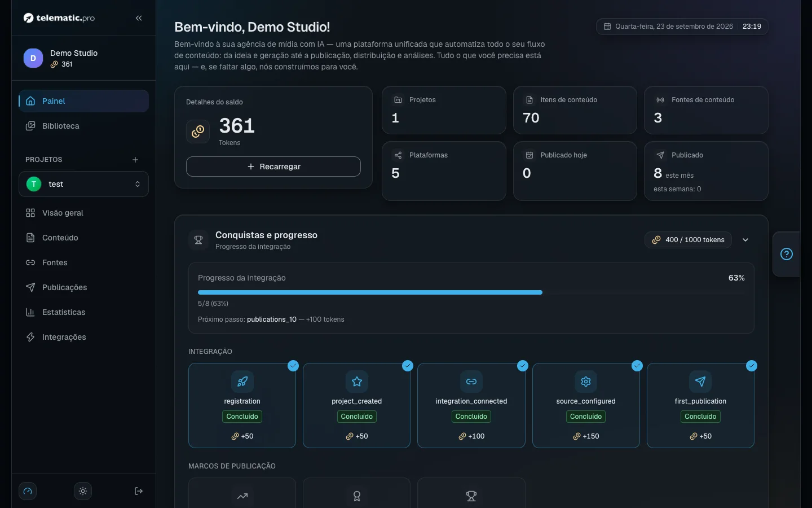Click the share icon in Plataformas card
The image size is (812, 508).
398,155
